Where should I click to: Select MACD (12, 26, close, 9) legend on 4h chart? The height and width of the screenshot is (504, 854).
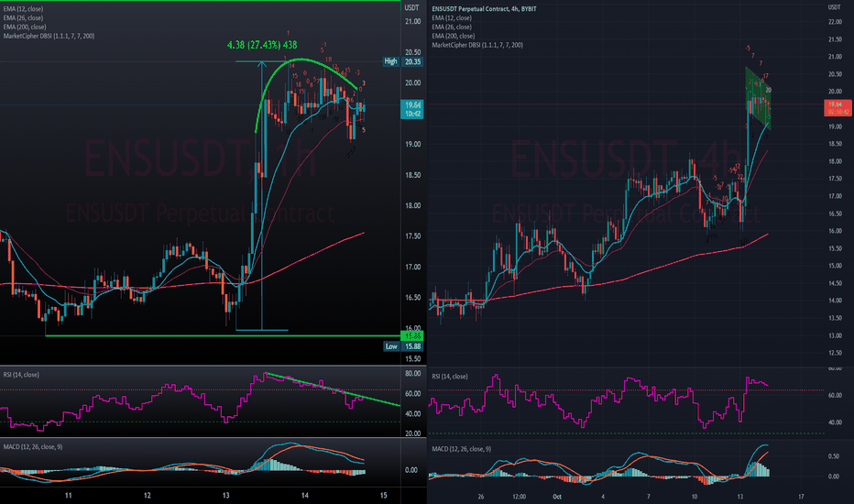(x=461, y=449)
